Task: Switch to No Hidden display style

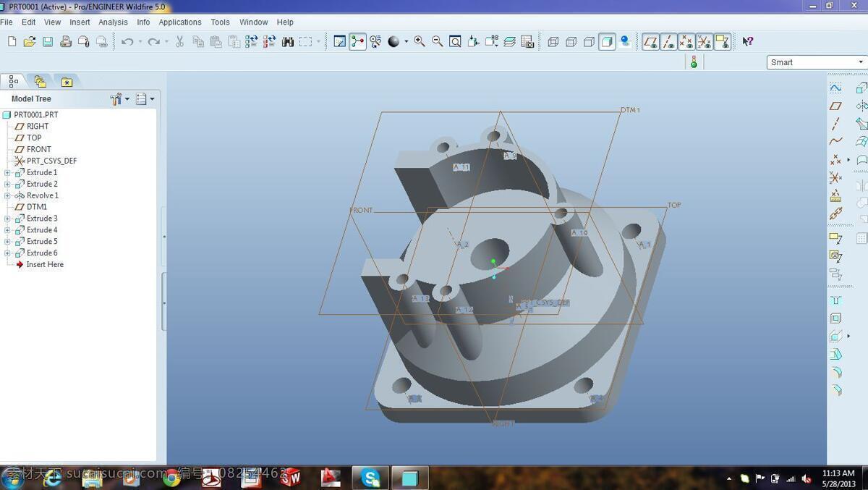Action: 590,42
